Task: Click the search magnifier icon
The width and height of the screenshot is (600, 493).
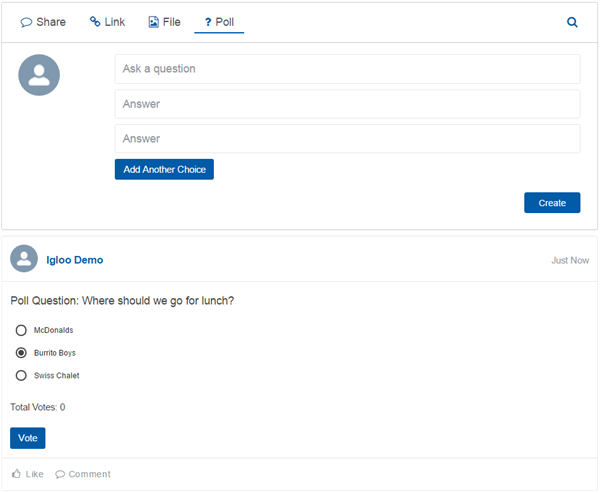Action: (572, 22)
